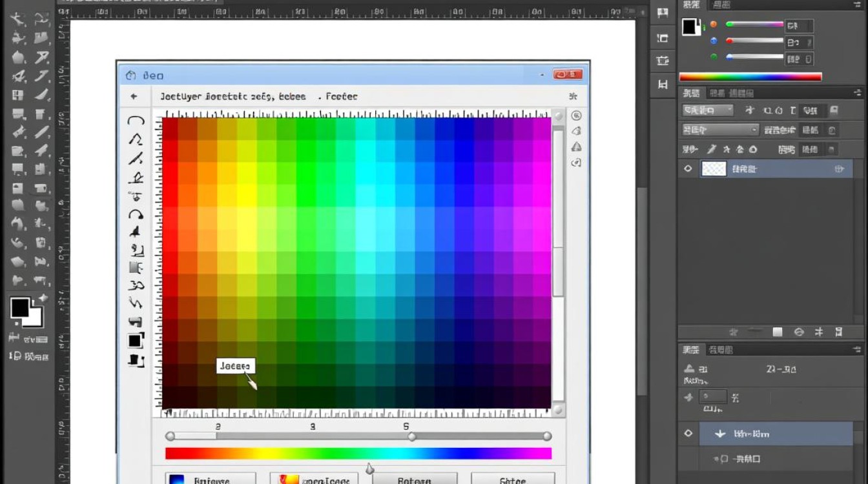Open the layer filter type dropdown
868x484 pixels.
click(708, 110)
